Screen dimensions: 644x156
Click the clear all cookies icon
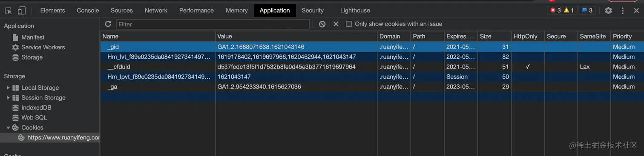[322, 24]
